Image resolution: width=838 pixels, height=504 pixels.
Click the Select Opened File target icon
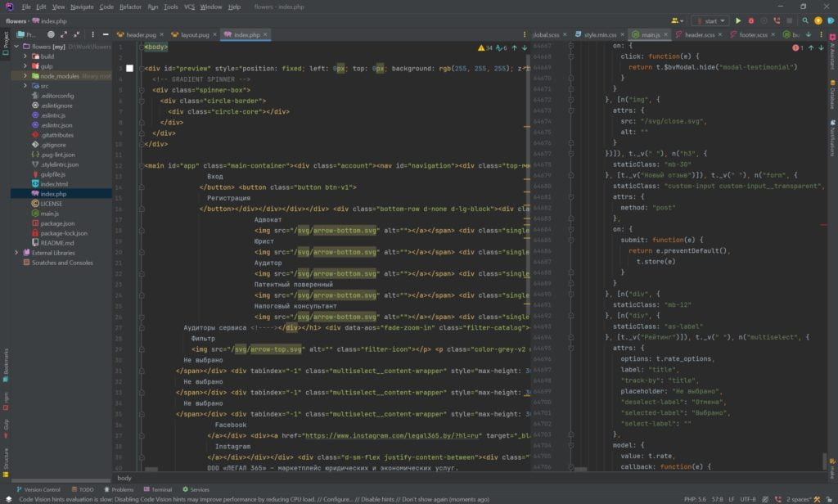(x=51, y=35)
